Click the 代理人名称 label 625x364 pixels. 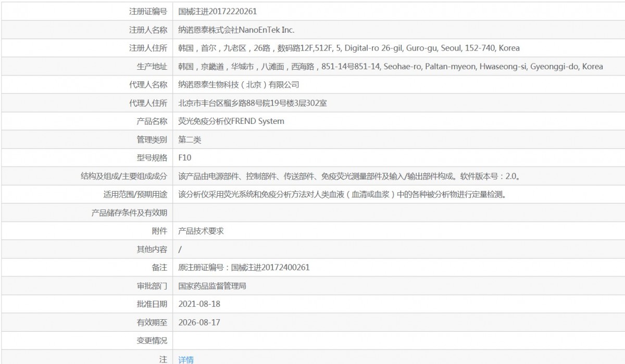pyautogui.click(x=148, y=84)
